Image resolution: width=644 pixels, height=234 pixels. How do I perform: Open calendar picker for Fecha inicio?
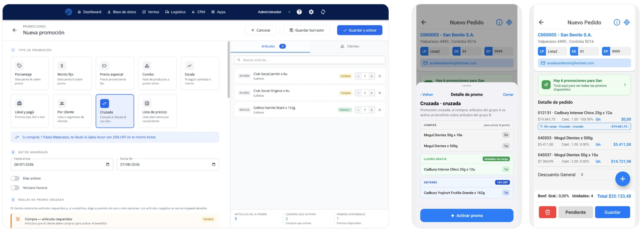tap(107, 164)
